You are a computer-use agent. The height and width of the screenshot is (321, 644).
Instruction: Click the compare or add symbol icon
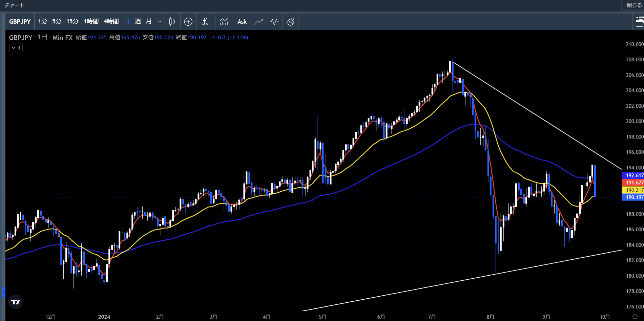click(x=188, y=22)
